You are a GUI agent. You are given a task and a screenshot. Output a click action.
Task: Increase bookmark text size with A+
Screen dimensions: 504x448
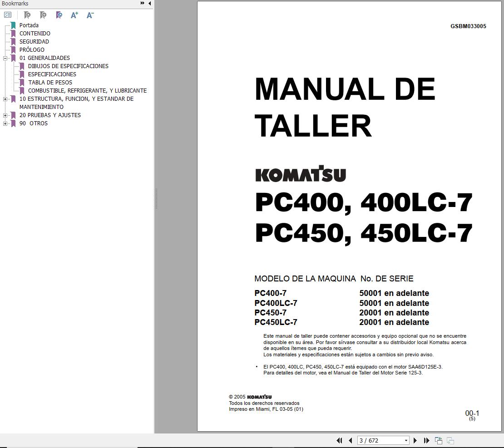pyautogui.click(x=74, y=15)
